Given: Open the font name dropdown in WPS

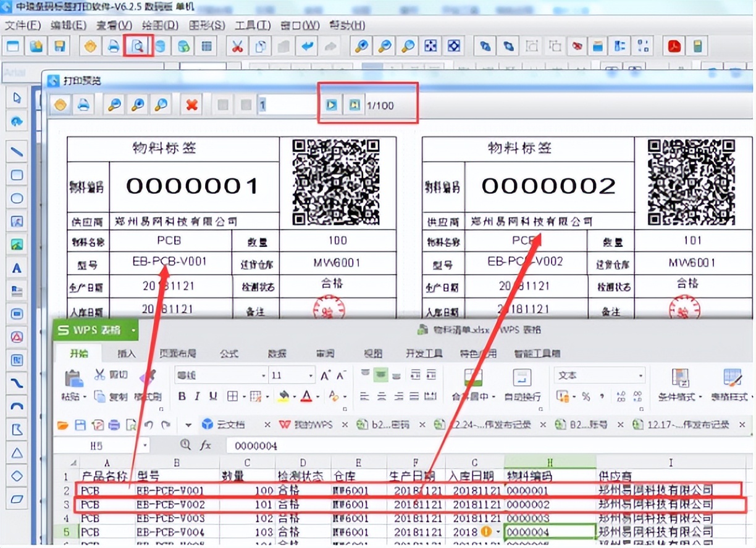Looking at the screenshot, I should tap(264, 375).
